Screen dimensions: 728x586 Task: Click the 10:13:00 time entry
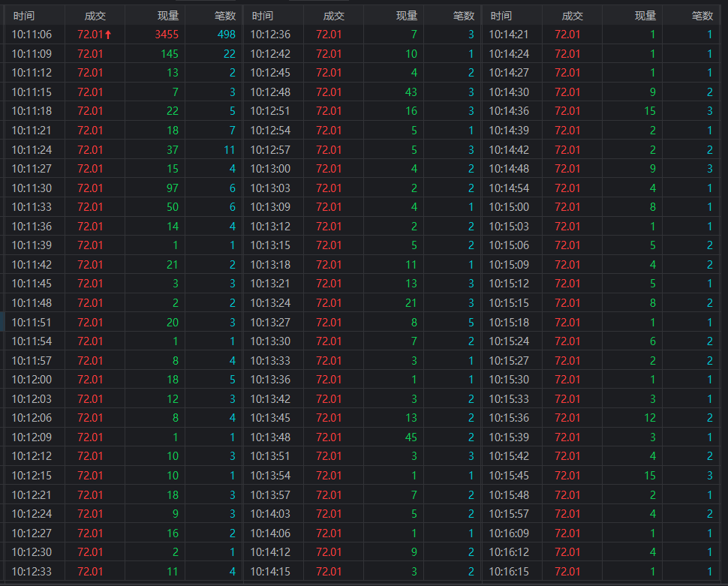tap(270, 169)
